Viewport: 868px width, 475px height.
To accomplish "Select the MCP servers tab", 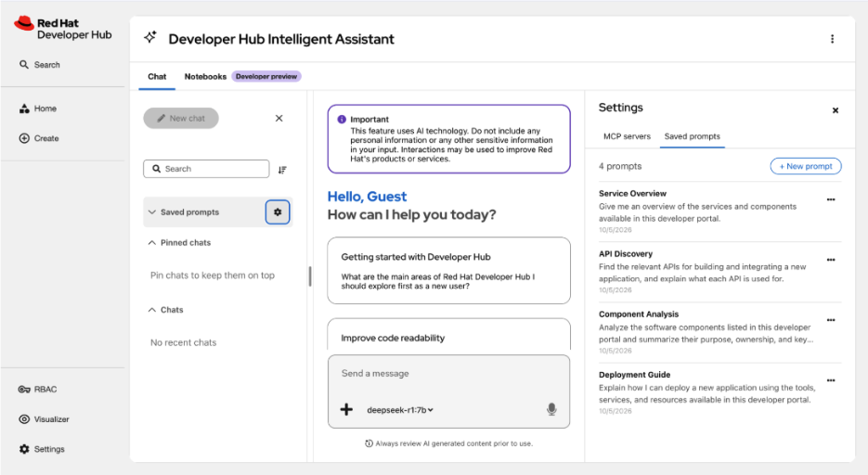I will click(x=627, y=136).
